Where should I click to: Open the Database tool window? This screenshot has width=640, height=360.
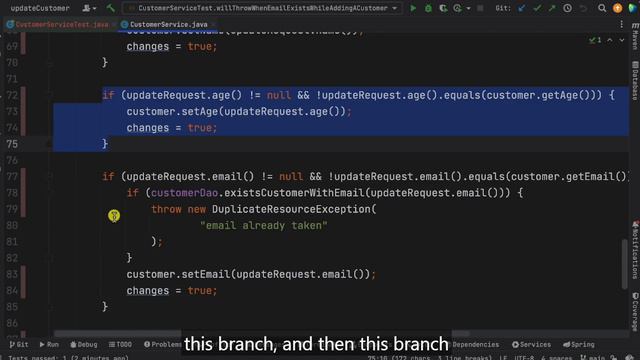635,81
